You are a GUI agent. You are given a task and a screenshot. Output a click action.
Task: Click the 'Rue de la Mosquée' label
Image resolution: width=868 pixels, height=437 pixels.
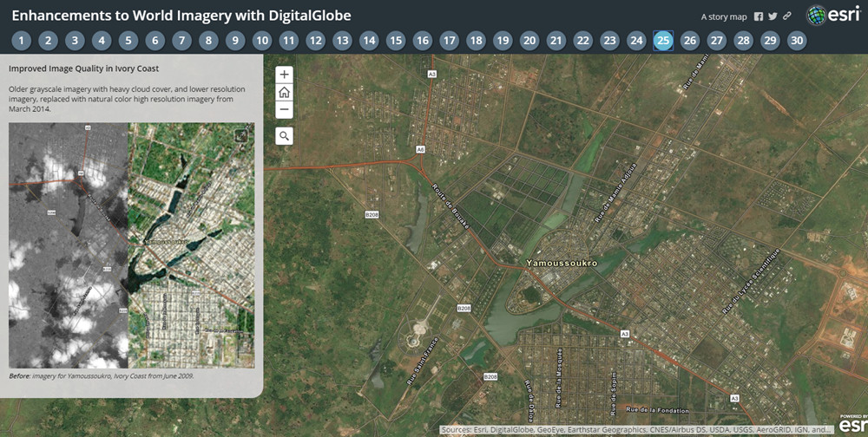click(559, 377)
